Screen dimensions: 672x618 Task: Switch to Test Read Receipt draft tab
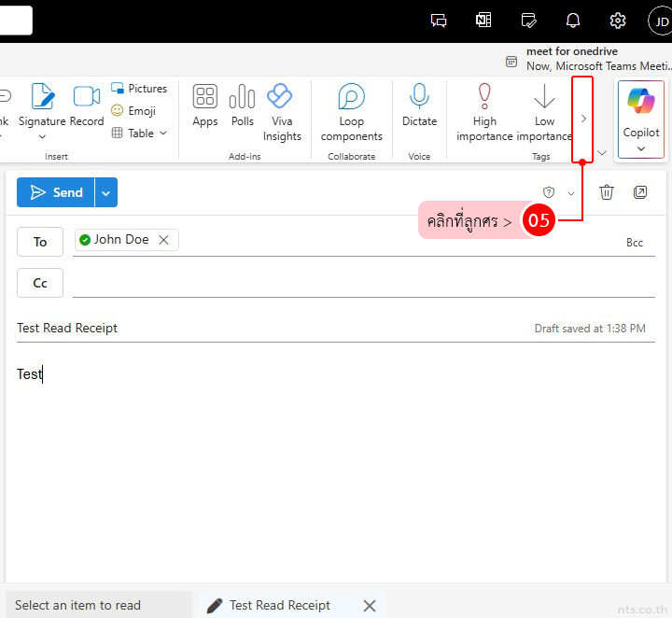click(x=279, y=605)
